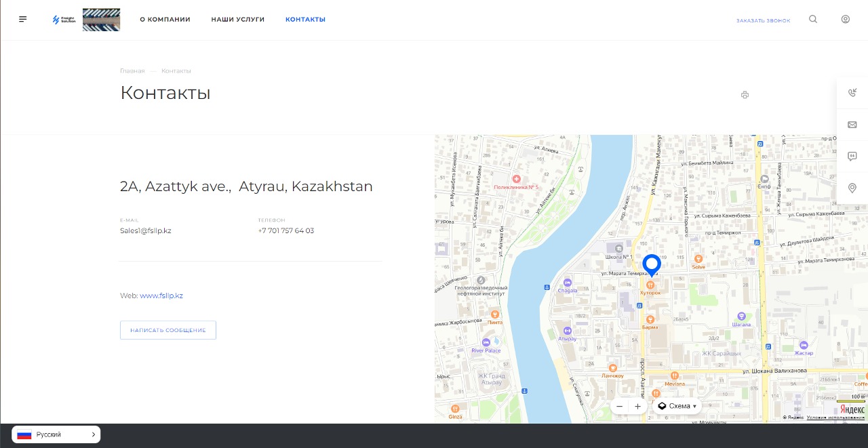The width and height of the screenshot is (868, 448).
Task: Click the Жастар map icon
Action: pos(804,345)
